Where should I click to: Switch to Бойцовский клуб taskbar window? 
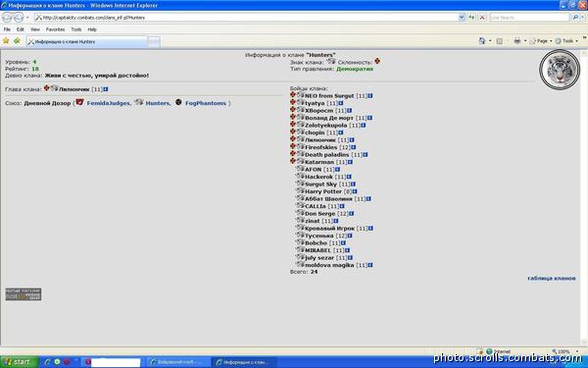[177, 362]
